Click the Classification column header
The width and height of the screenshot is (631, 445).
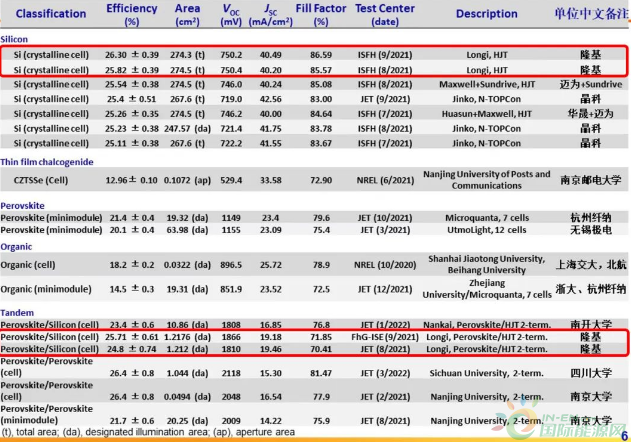(x=49, y=14)
